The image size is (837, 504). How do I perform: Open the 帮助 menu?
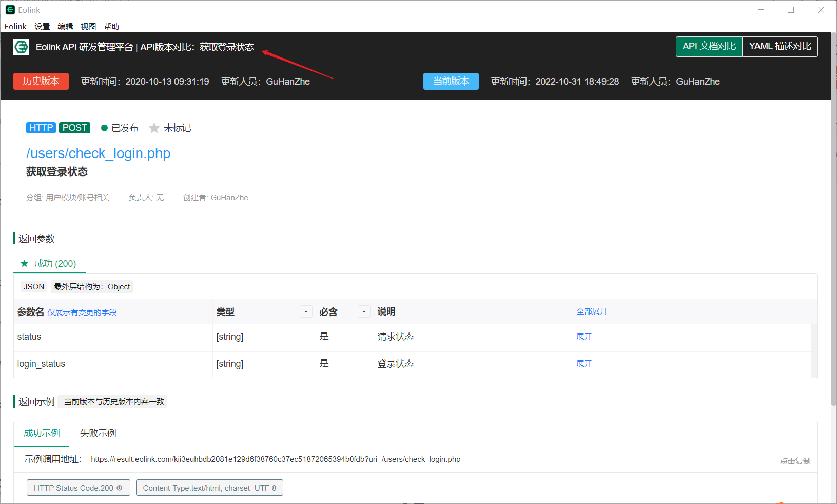[x=111, y=26]
